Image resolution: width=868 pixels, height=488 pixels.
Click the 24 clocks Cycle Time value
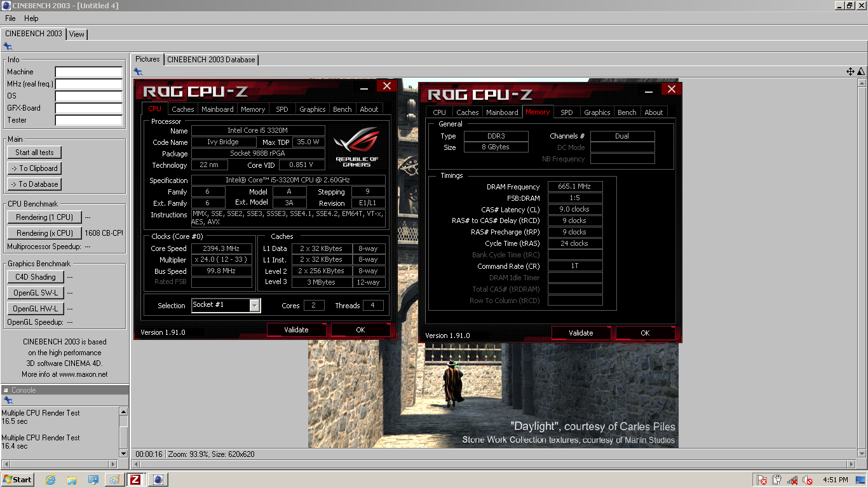(574, 244)
